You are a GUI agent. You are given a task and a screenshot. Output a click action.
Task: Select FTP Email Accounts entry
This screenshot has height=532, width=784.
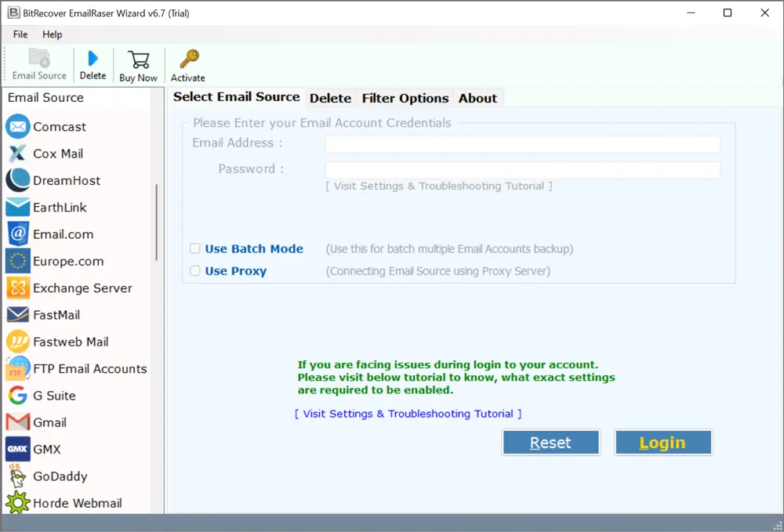[89, 369]
